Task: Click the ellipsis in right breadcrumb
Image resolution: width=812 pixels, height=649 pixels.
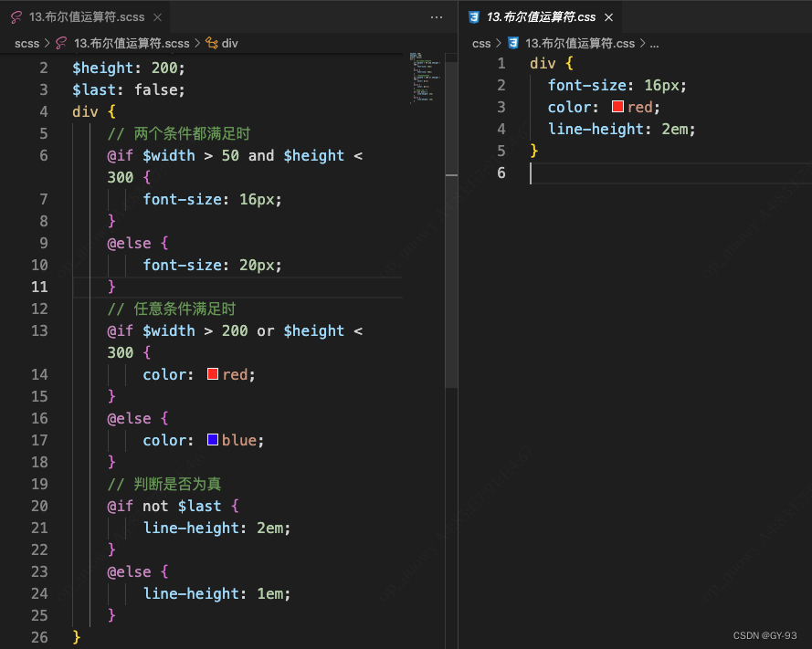Action: pos(654,44)
